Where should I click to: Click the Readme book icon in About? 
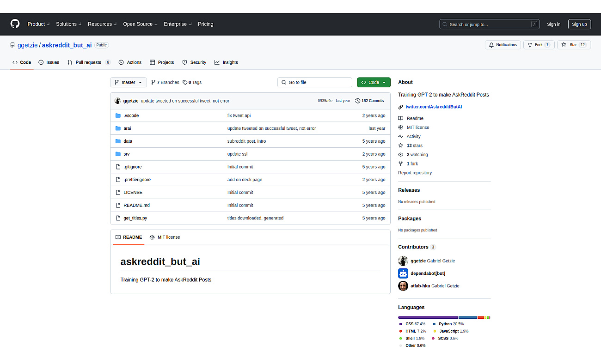tap(401, 118)
